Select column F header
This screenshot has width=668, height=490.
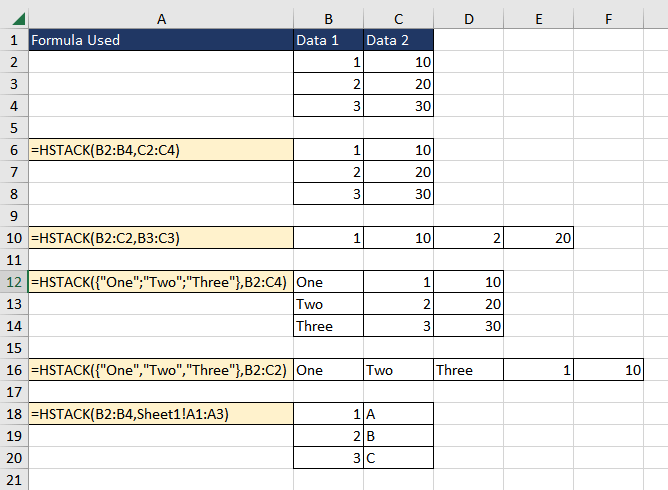[608, 19]
